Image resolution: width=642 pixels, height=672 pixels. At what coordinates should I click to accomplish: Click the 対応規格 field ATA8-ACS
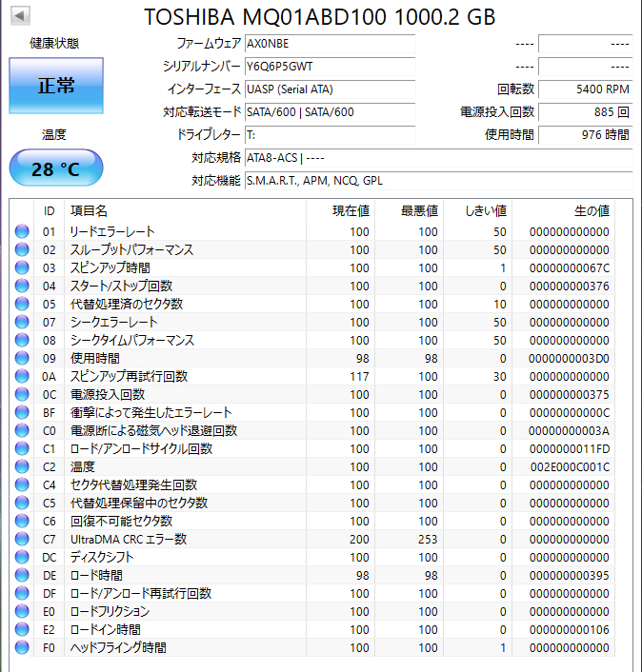439,158
